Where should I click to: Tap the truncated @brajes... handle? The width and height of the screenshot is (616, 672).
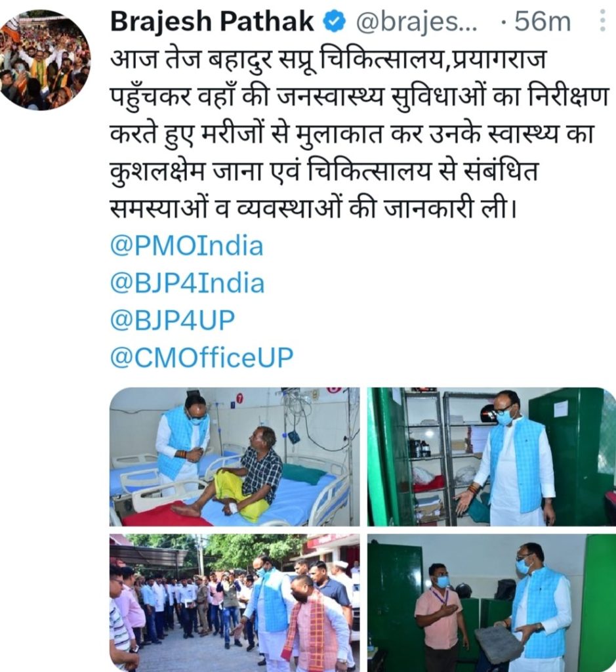(417, 22)
